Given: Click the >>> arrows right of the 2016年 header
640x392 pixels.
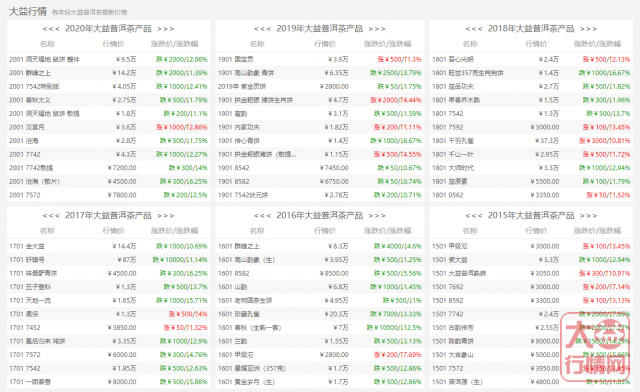Looking at the screenshot, I should tap(377, 216).
